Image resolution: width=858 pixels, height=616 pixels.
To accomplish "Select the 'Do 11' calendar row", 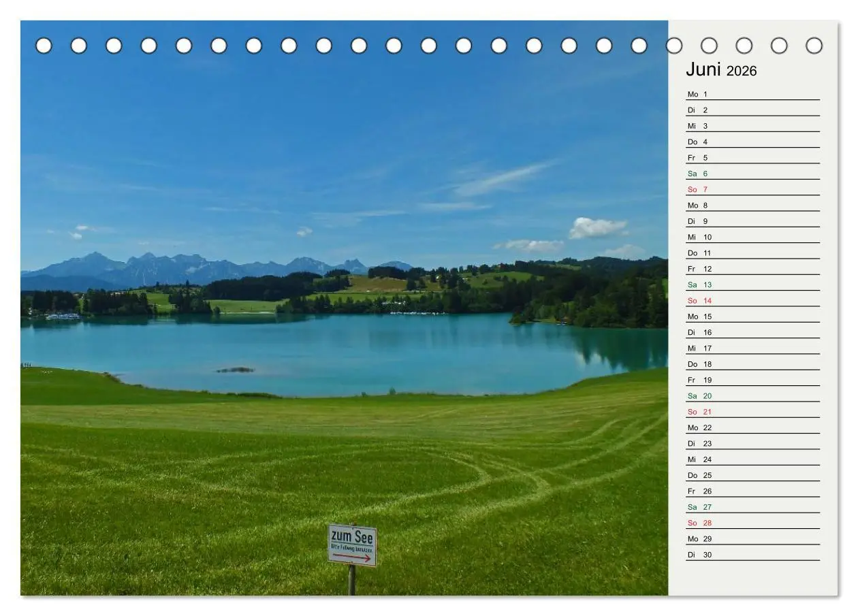I will 752,253.
